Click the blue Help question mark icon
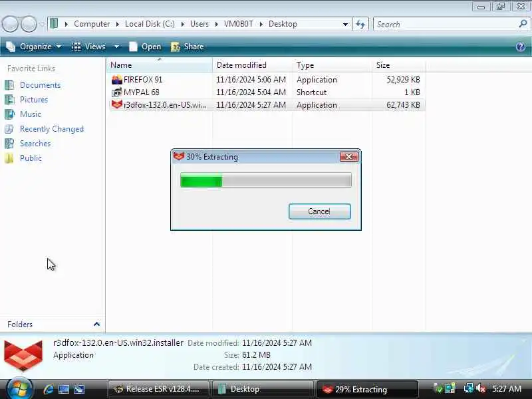Screen dimensions: 532x399 click(x=521, y=47)
